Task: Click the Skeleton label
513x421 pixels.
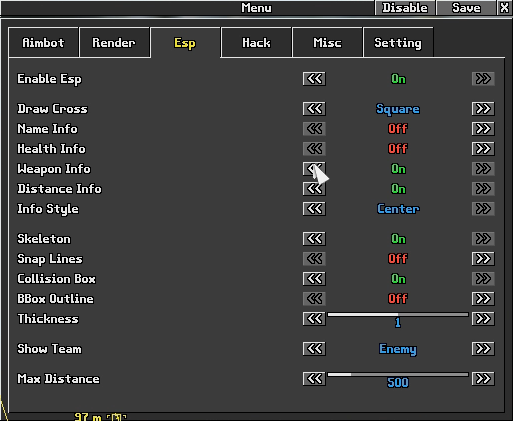Action: (x=44, y=239)
